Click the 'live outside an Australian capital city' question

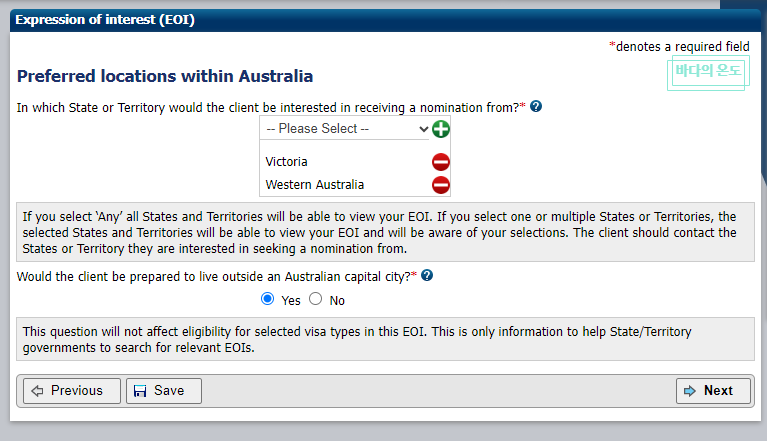pyautogui.click(x=214, y=275)
